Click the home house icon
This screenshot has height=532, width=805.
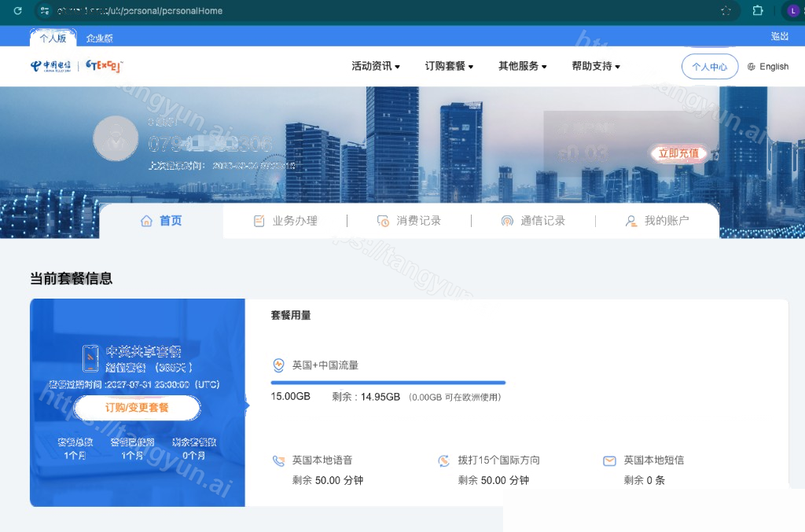146,221
